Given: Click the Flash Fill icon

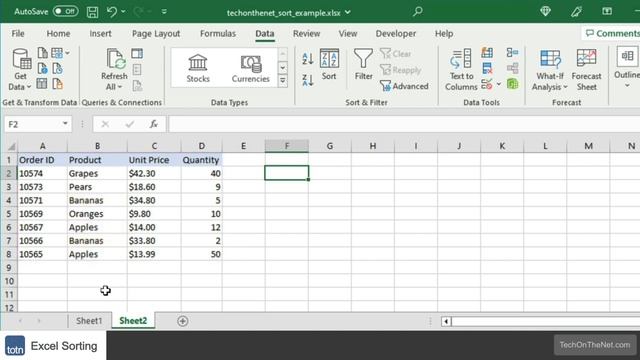Looking at the screenshot, I should click(x=487, y=53).
